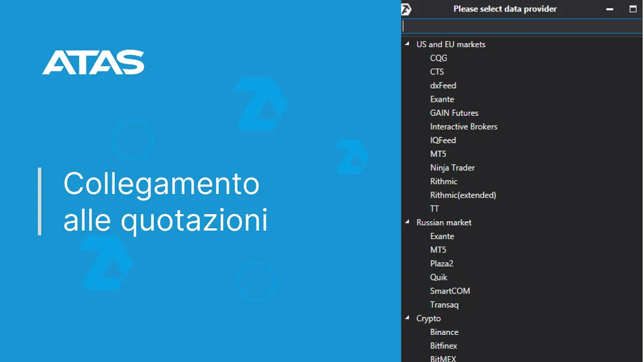Click the Russian market label
Screen dimensions: 644x362
coord(444,222)
